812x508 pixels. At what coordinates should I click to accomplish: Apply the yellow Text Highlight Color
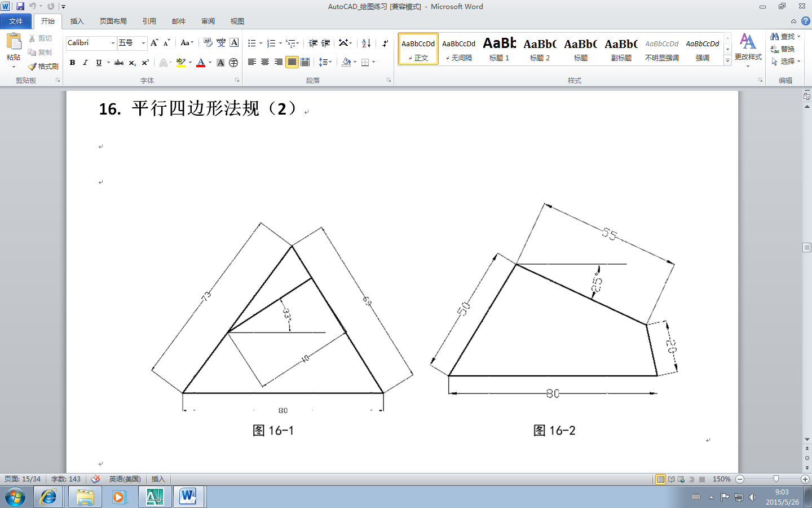pos(180,63)
